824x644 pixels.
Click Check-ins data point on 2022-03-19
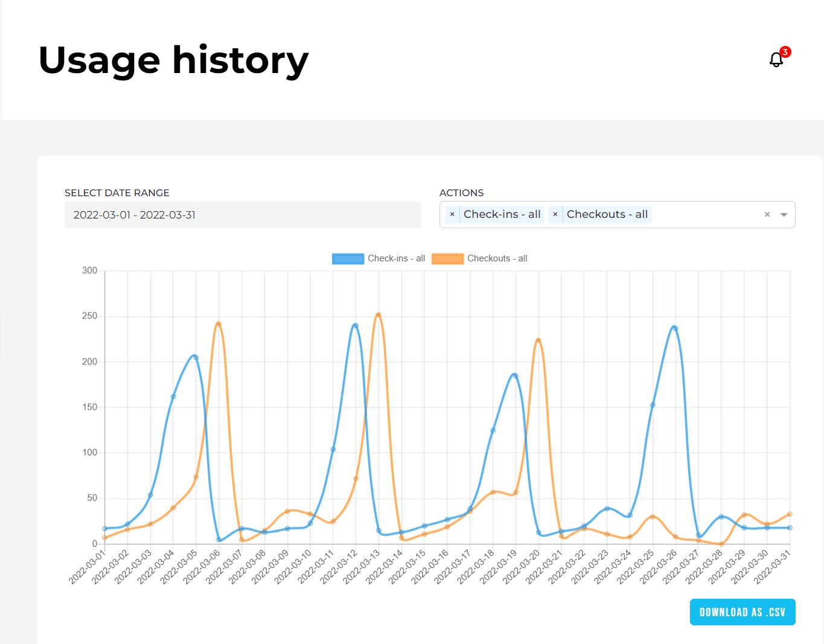[x=516, y=375]
